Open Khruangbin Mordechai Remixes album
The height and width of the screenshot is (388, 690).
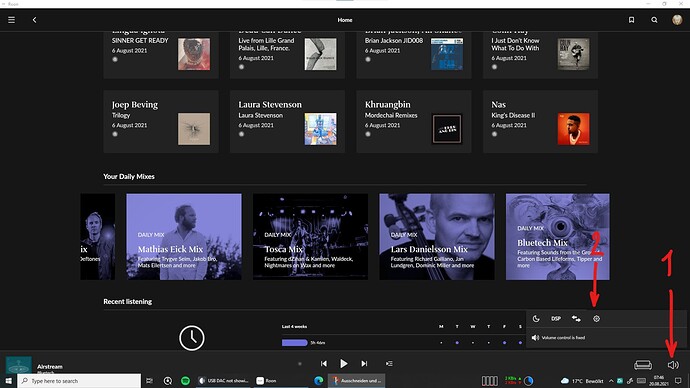point(414,121)
